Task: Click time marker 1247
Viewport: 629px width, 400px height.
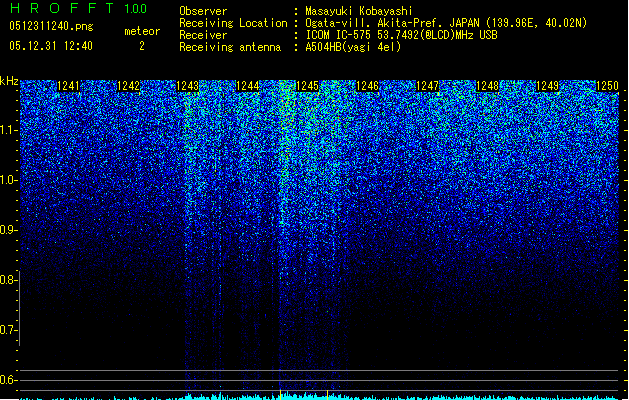Action: tap(428, 86)
